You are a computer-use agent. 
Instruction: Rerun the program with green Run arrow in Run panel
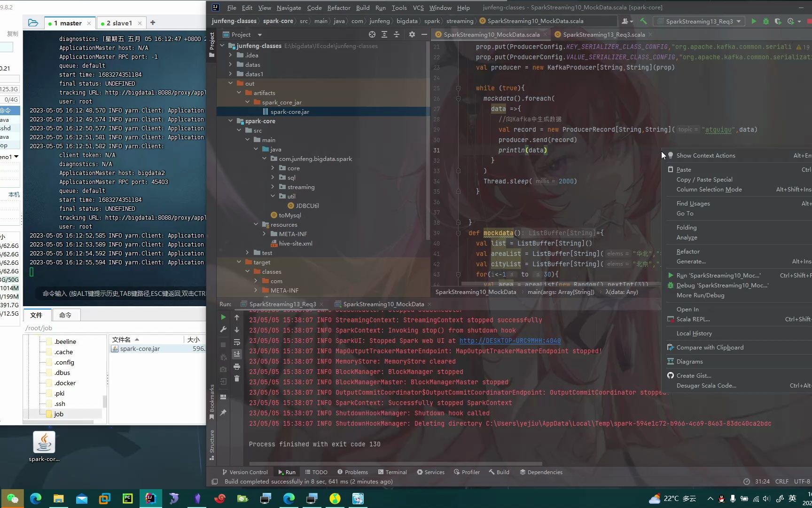click(x=223, y=317)
